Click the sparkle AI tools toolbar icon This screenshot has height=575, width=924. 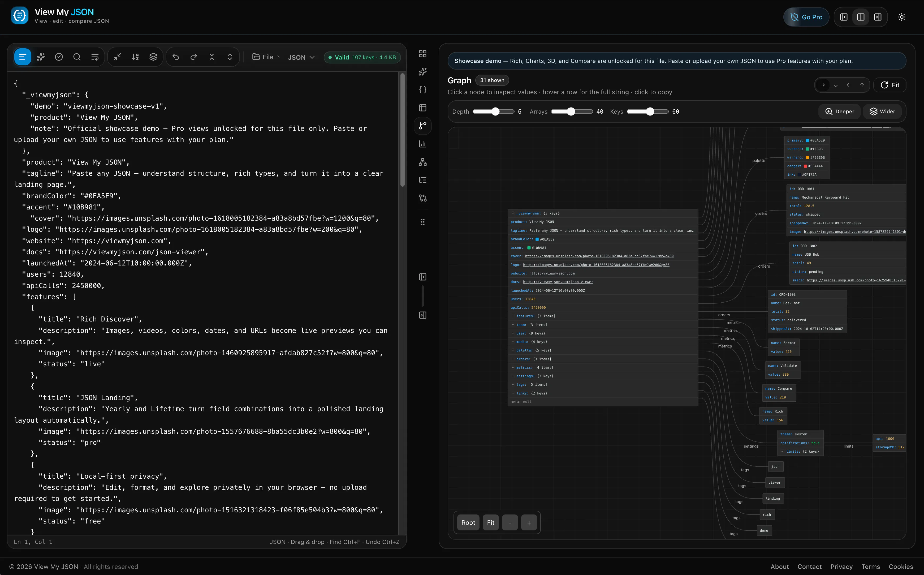click(x=41, y=57)
